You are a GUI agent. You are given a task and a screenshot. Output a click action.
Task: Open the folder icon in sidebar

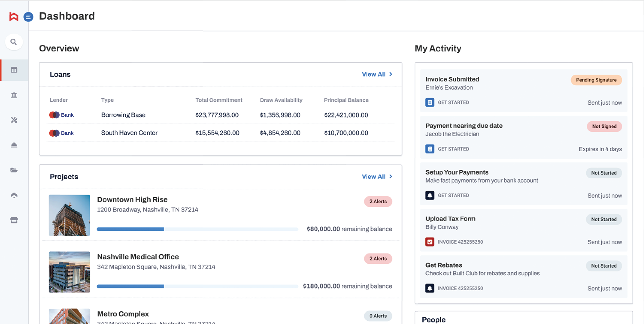pyautogui.click(x=14, y=170)
